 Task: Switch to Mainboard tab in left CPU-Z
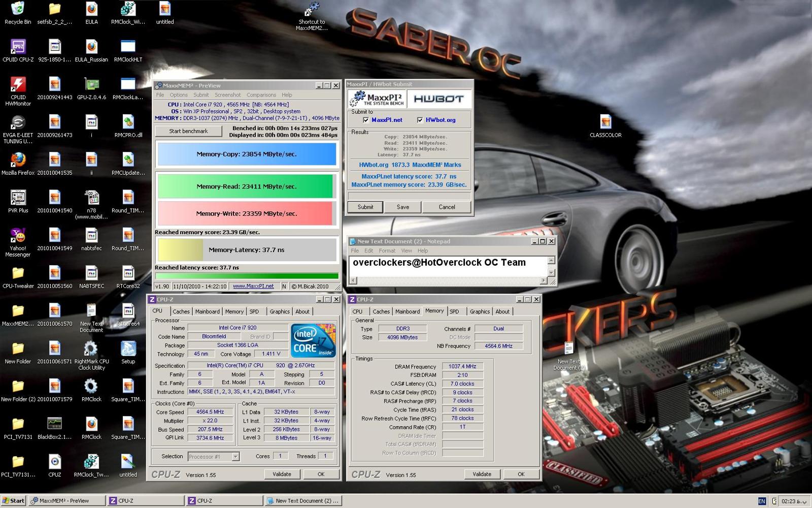tap(207, 311)
